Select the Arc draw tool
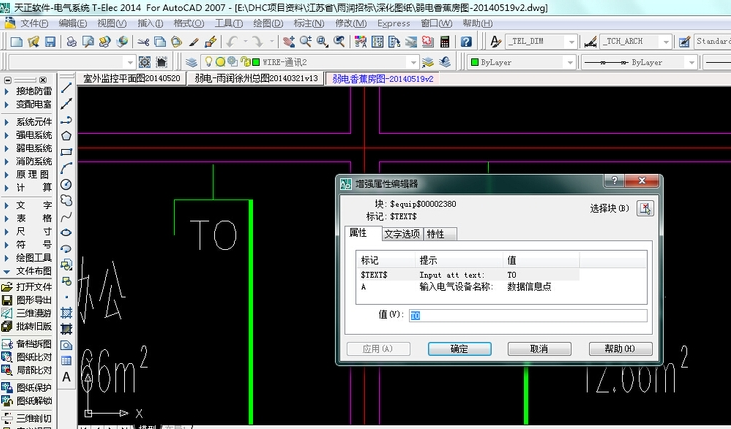The width and height of the screenshot is (731, 429). [x=66, y=168]
